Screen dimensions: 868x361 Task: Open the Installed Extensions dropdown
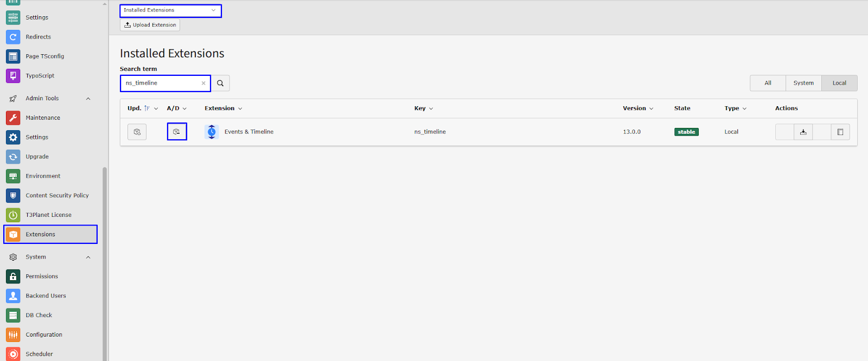[x=170, y=10]
